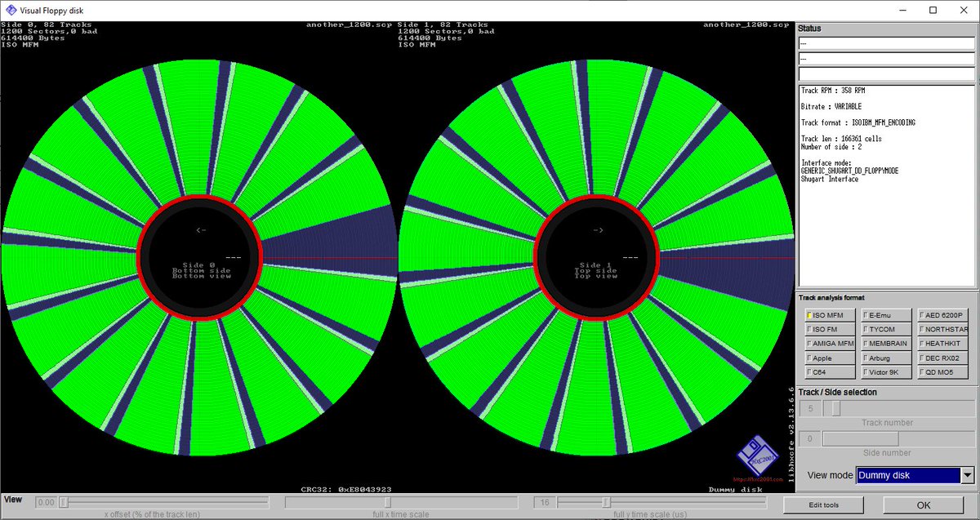Screen dimensions: 980x520
Task: Click the x offset slider
Action: 164,502
